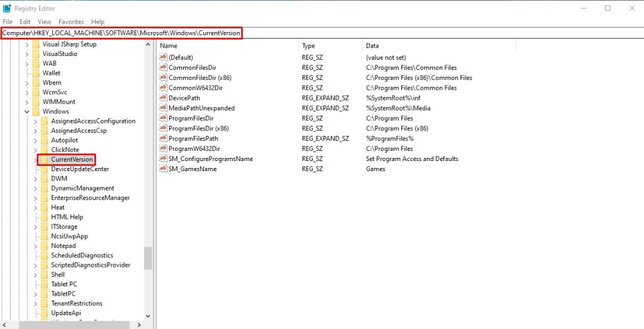This screenshot has height=329, width=644.
Task: Open the Edit menu
Action: (x=25, y=22)
